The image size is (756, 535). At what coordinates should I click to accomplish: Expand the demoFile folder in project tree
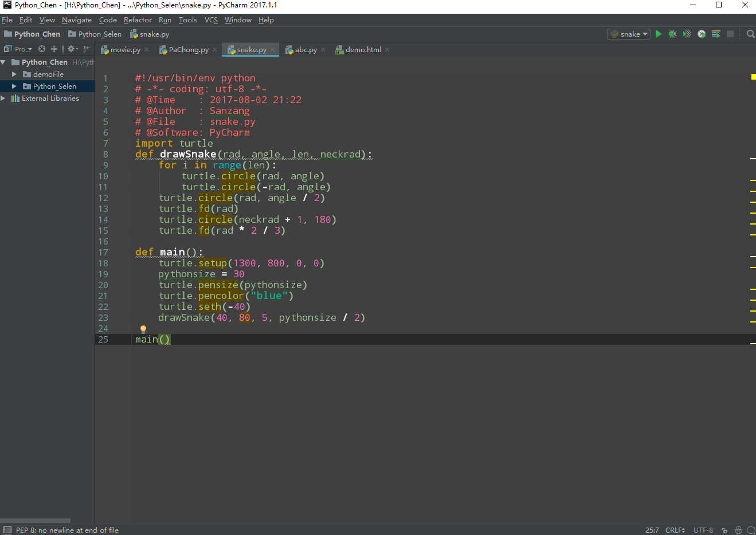[x=14, y=74]
